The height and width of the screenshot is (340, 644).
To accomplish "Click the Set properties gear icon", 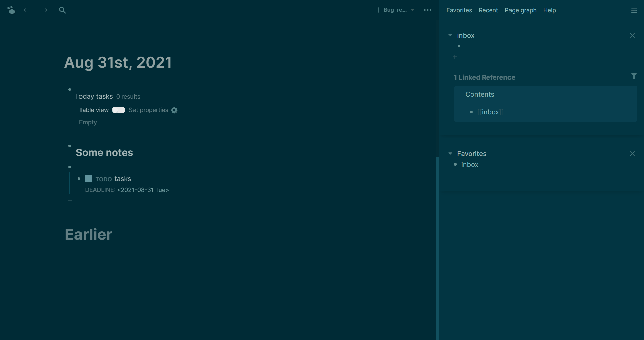I will click(174, 110).
